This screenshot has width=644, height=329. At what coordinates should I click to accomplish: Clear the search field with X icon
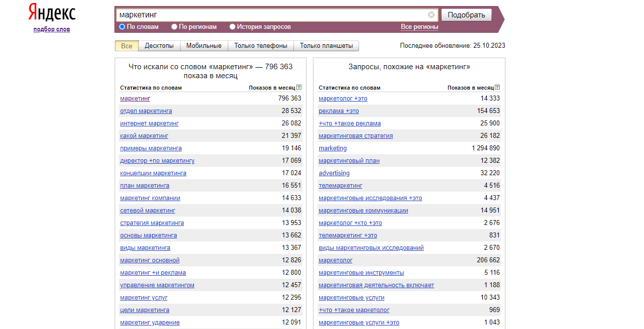point(431,15)
